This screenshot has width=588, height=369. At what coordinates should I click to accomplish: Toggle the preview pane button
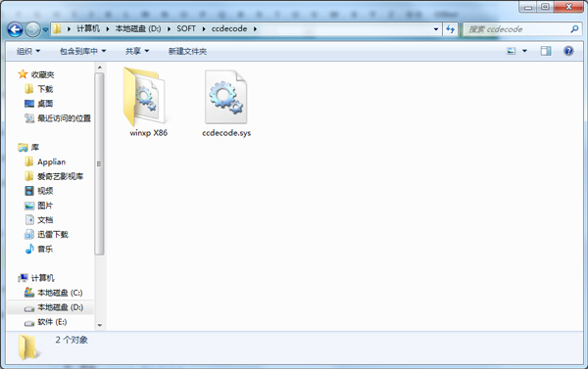(x=546, y=51)
